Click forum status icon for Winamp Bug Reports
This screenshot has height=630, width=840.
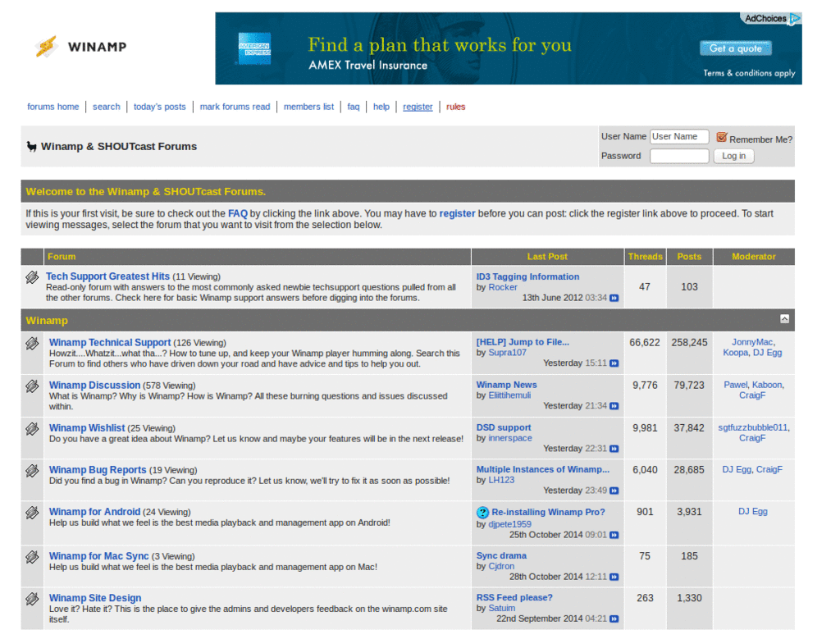32,470
